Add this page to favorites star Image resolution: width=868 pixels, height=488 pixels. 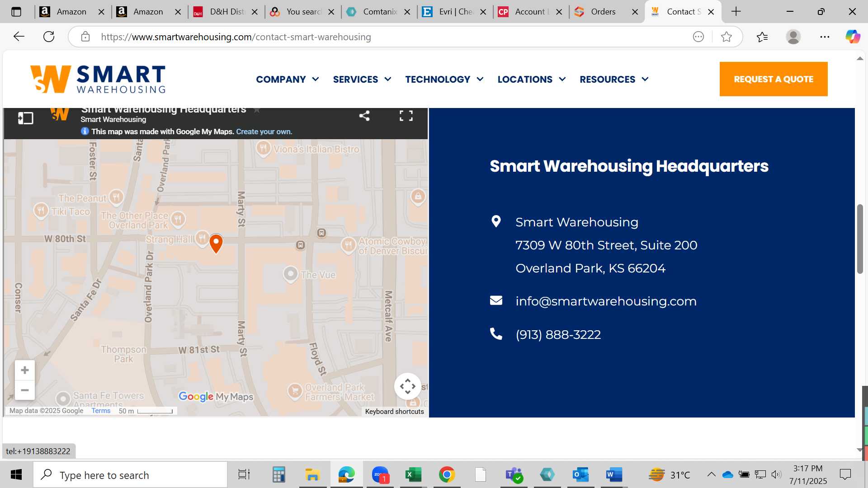pos(726,37)
